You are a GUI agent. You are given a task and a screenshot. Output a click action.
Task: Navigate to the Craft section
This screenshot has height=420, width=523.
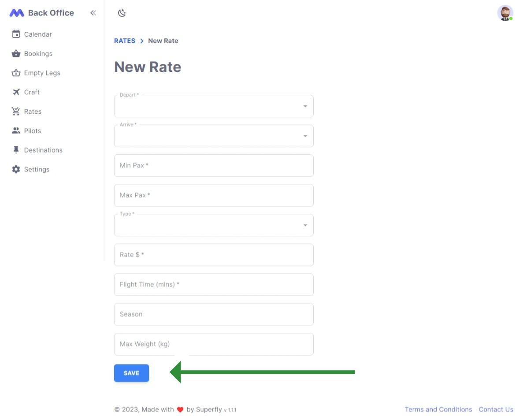pyautogui.click(x=32, y=92)
